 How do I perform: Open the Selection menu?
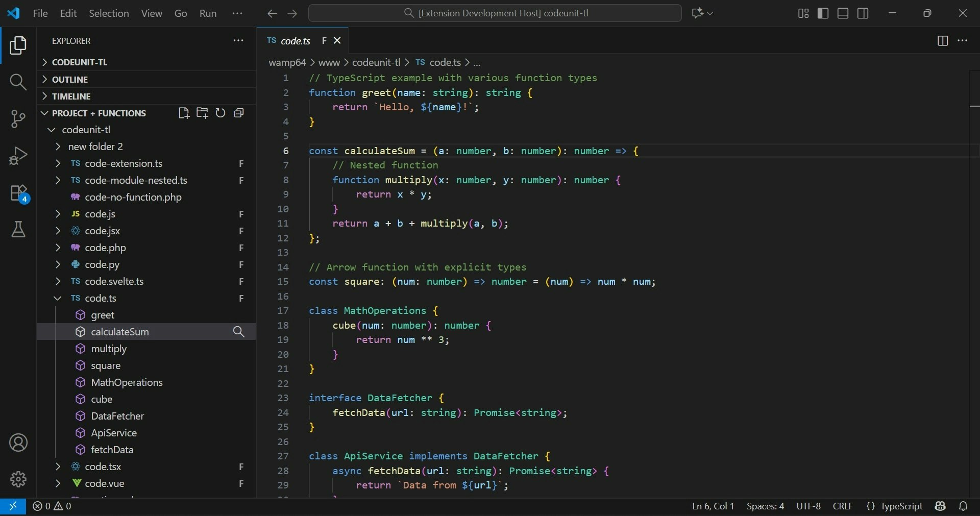tap(108, 13)
